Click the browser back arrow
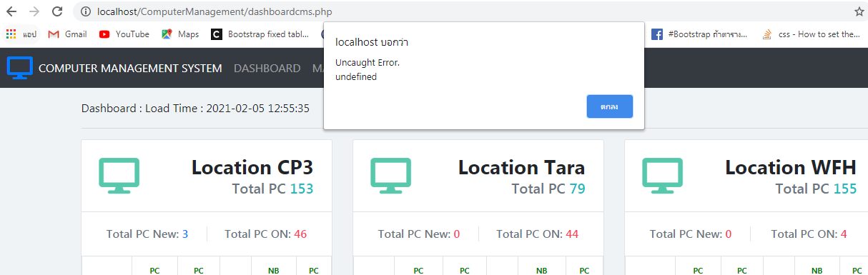The height and width of the screenshot is (275, 868). click(x=11, y=11)
